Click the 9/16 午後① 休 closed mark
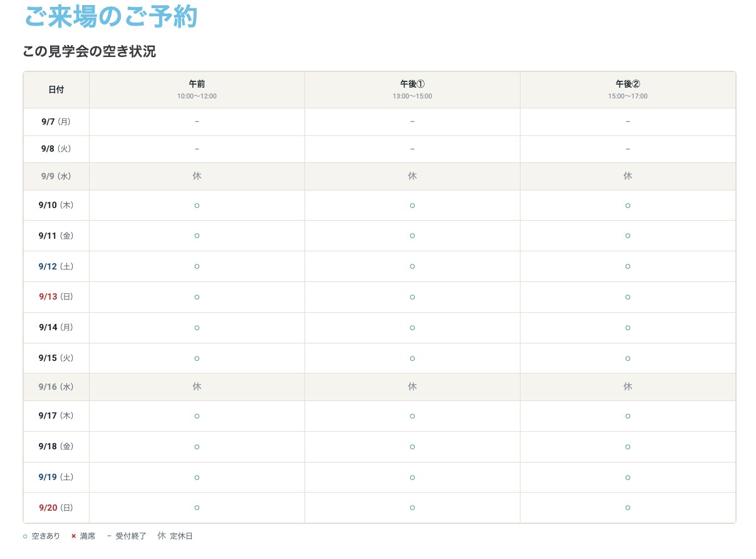Image resolution: width=756 pixels, height=559 pixels. tap(412, 387)
